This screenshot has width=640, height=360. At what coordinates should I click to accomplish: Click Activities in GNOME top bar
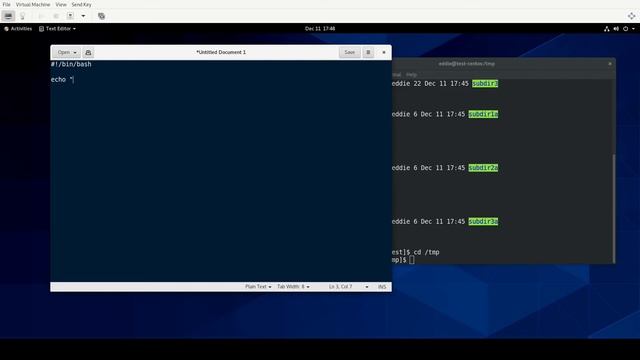[x=18, y=29]
